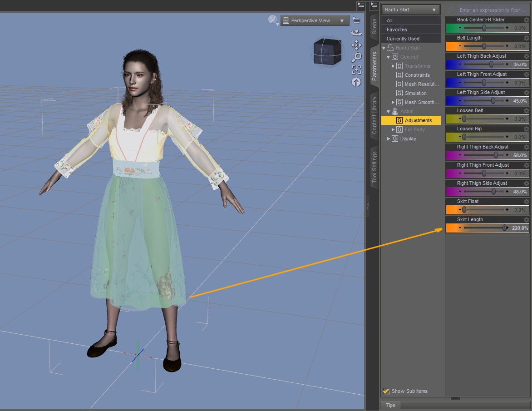Click the magnifier zoom icon in viewport
This screenshot has height=411, width=532.
[356, 57]
